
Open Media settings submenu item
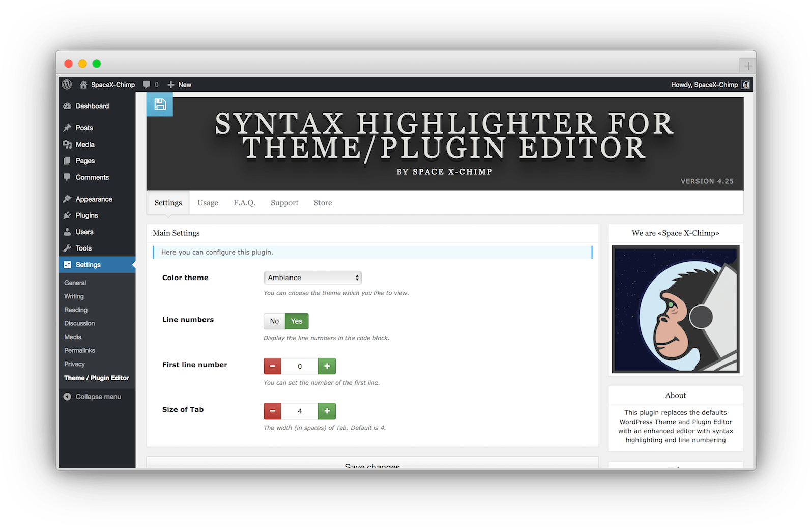coord(73,337)
